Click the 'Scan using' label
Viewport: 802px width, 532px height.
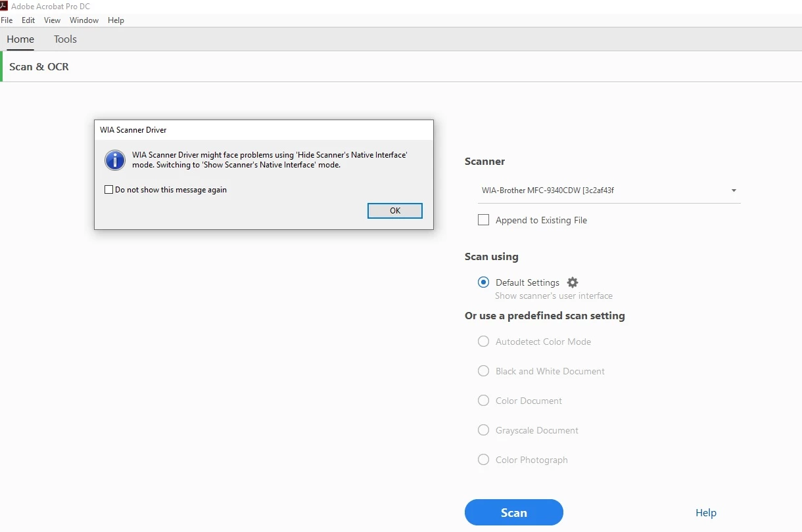(x=492, y=257)
